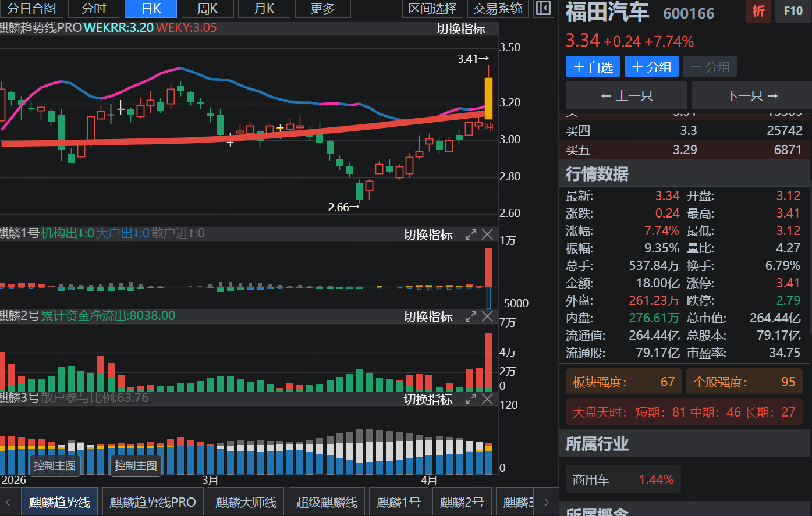This screenshot has height=516, width=812.
Task: Close the 麒麟1号 indicator panel
Action: 488,234
